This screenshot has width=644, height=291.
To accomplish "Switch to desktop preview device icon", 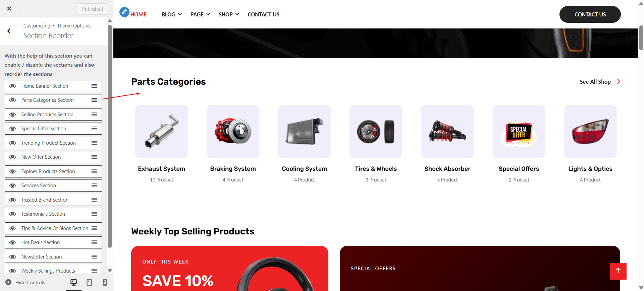I will tap(73, 283).
